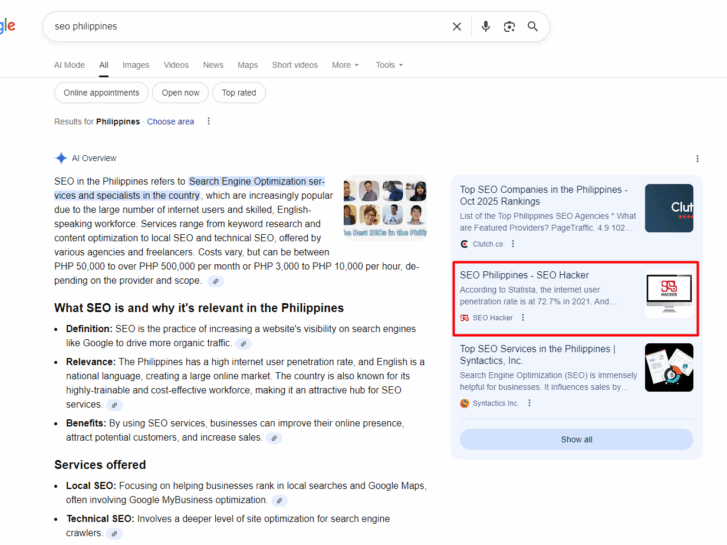The image size is (727, 545).
Task: Click the SEO Hacker monitor thumbnail
Action: tap(669, 294)
